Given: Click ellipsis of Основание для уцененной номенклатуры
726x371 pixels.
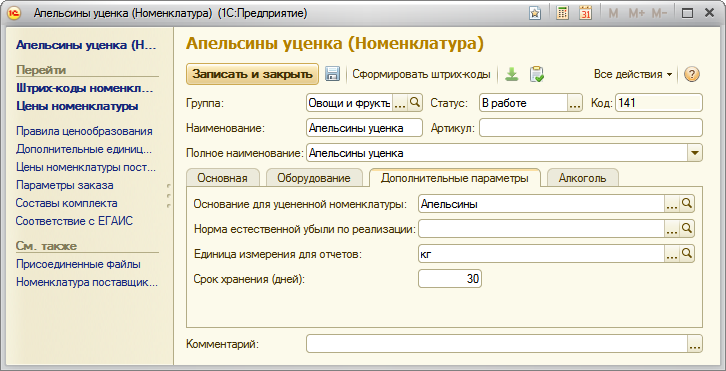Looking at the screenshot, I should point(672,203).
